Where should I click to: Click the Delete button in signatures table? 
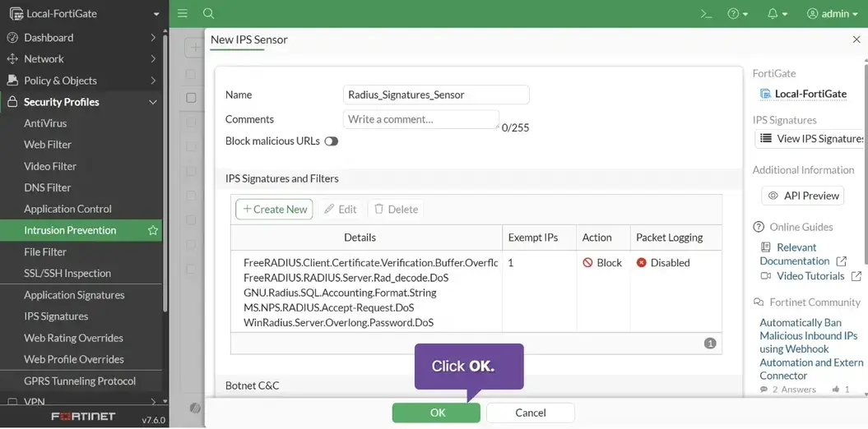point(396,210)
